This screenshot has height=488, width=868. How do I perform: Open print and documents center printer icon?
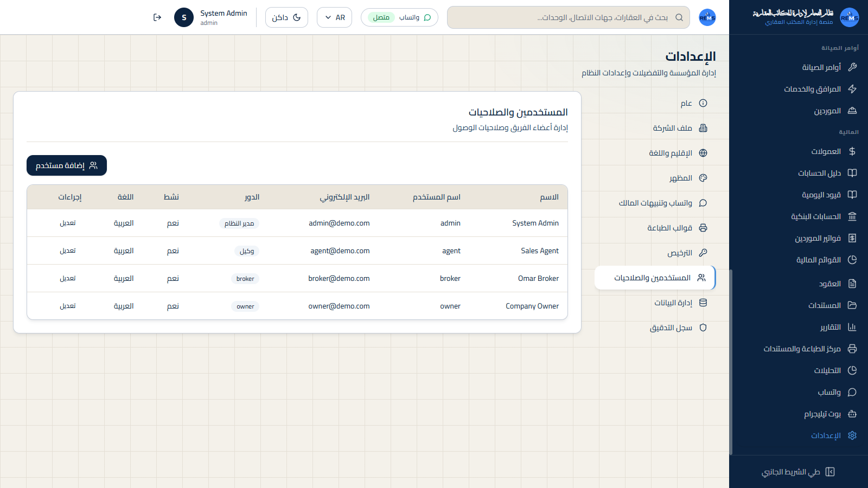click(852, 349)
